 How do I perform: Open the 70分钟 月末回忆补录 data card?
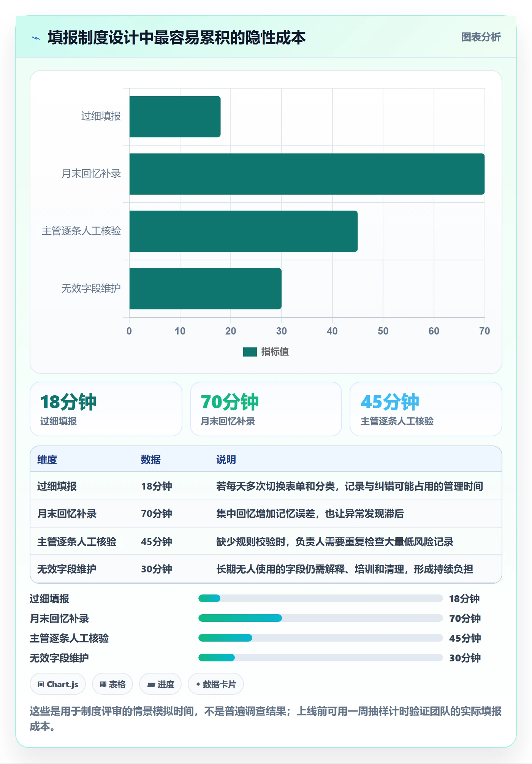[x=266, y=409]
